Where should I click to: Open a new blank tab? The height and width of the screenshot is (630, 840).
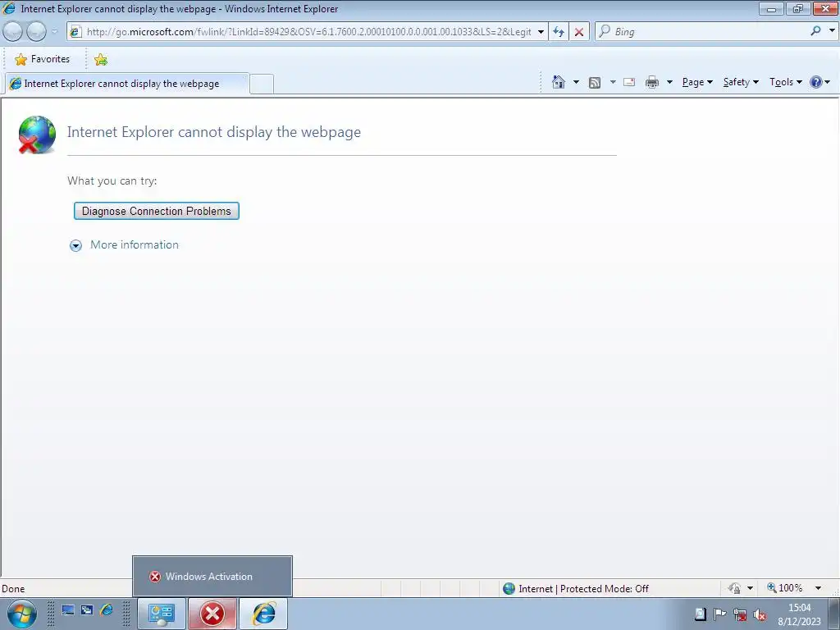[262, 84]
